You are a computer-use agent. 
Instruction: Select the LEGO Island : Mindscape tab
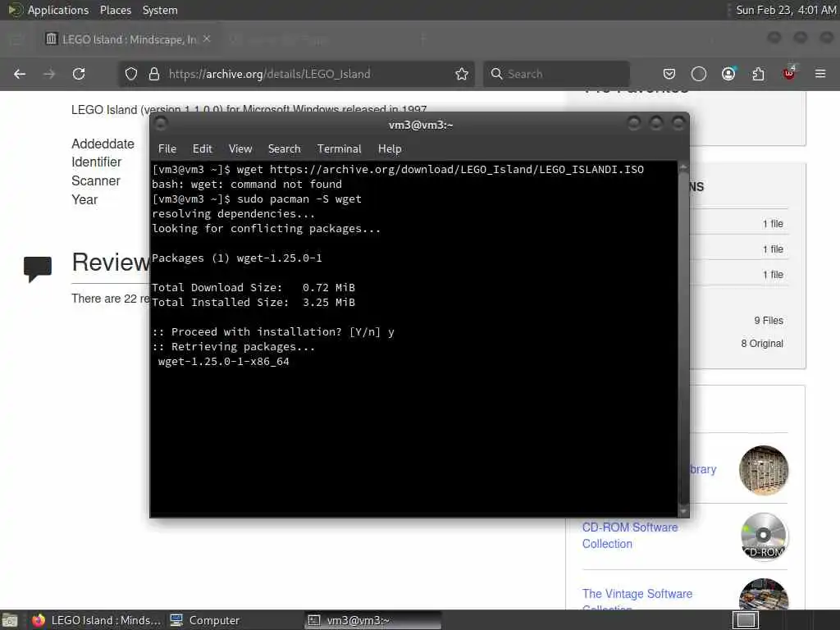pyautogui.click(x=129, y=39)
